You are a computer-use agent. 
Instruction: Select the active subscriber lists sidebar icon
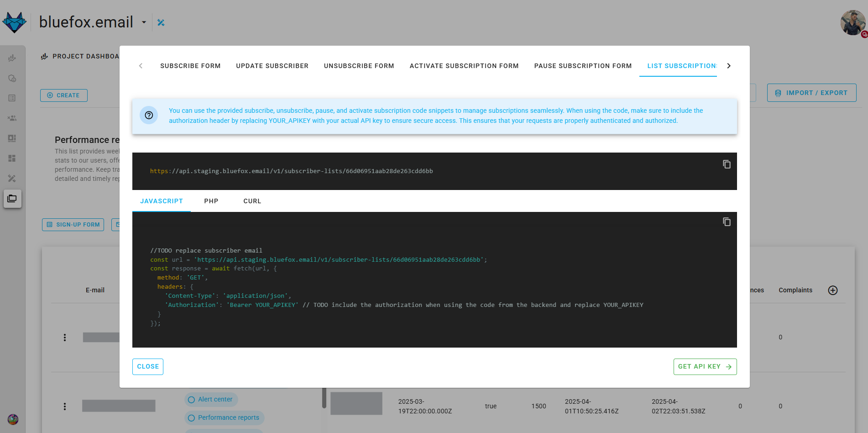pos(12,199)
